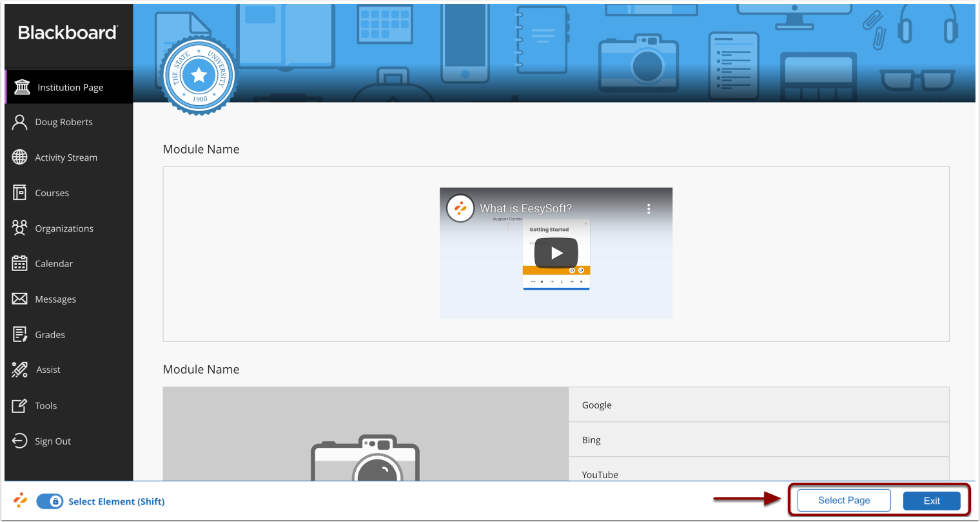
Task: Play the 'What is EesySoft?' video
Action: 556,252
